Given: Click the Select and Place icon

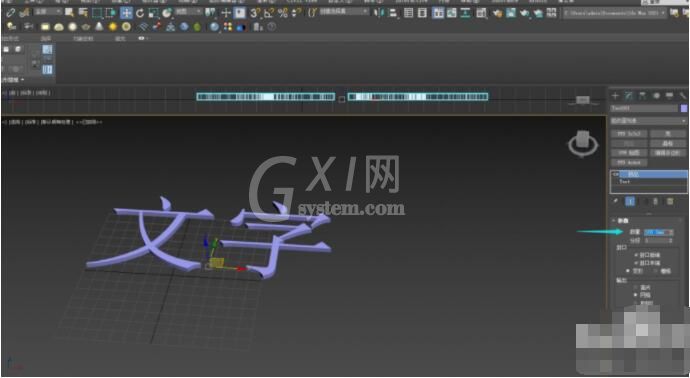Looking at the screenshot, I should click(x=167, y=14).
